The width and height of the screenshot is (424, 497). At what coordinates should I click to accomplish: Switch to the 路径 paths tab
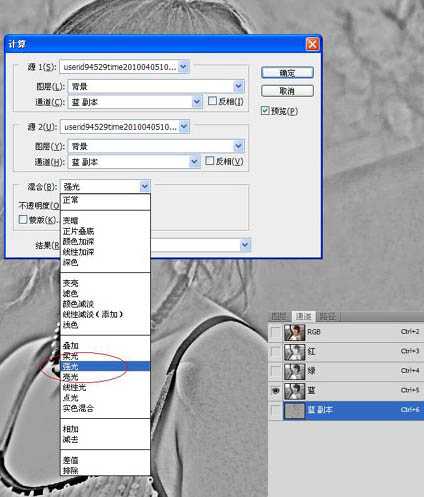[x=328, y=316]
